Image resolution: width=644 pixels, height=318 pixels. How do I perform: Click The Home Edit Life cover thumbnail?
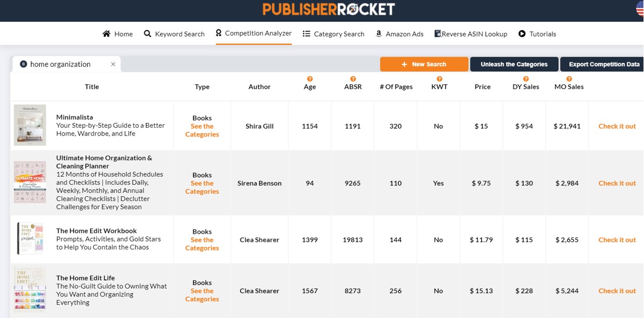pos(30,291)
